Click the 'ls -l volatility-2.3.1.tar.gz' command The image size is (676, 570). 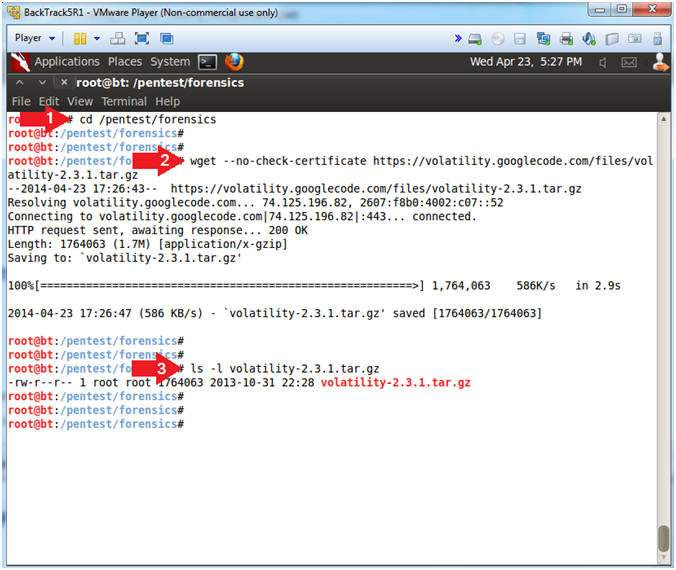coord(285,369)
